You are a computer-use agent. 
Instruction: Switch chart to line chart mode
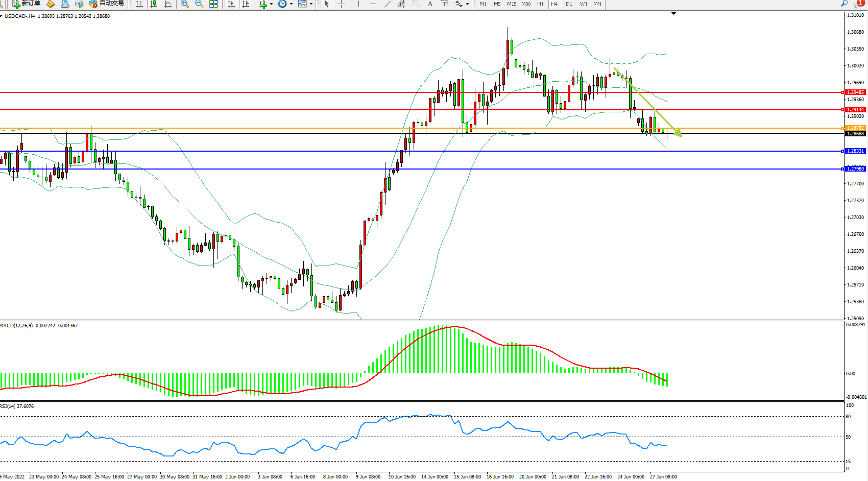[x=168, y=4]
